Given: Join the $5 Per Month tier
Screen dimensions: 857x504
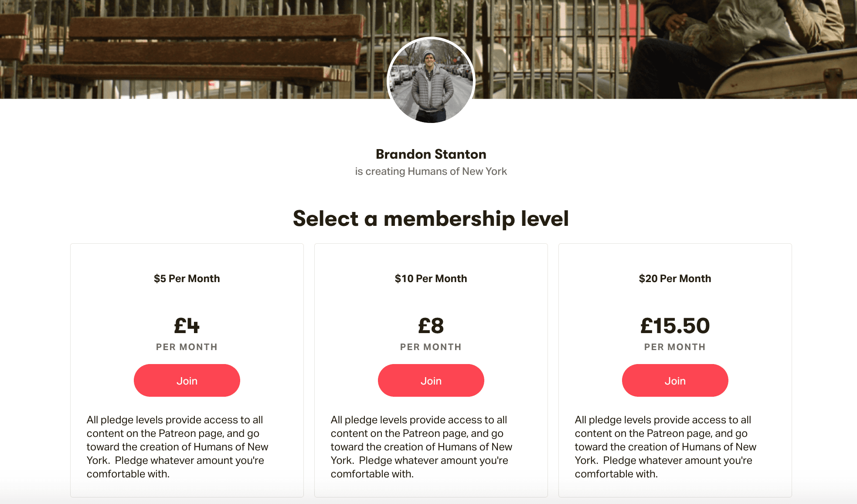Looking at the screenshot, I should (187, 381).
